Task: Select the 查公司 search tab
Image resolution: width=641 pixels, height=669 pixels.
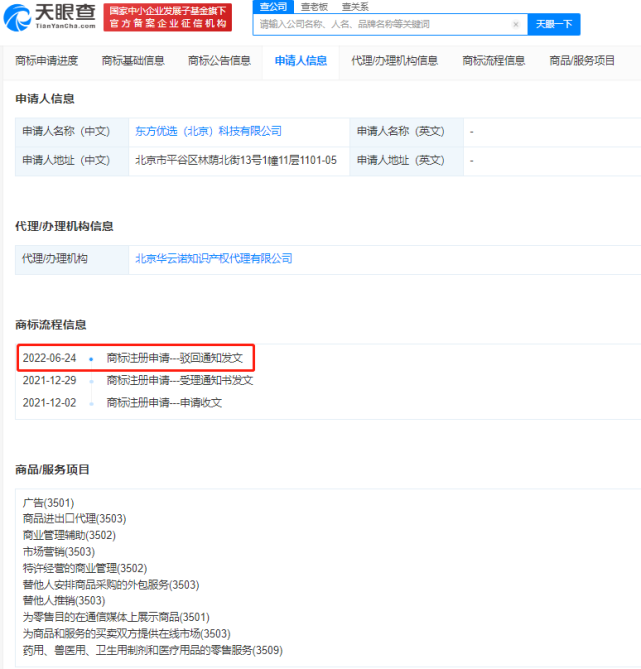Action: pos(273,7)
